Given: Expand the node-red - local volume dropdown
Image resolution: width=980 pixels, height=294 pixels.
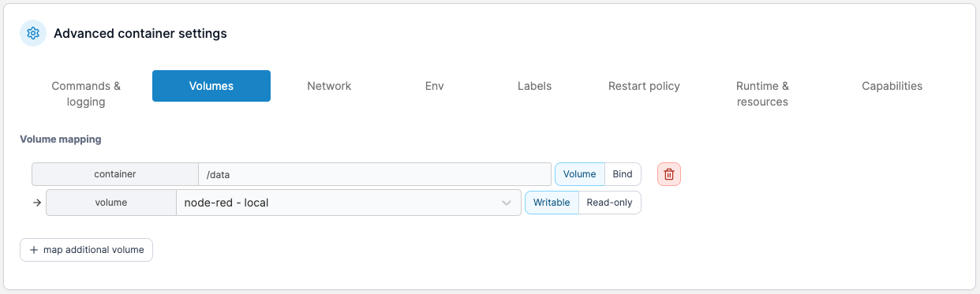Looking at the screenshot, I should click(x=349, y=203).
